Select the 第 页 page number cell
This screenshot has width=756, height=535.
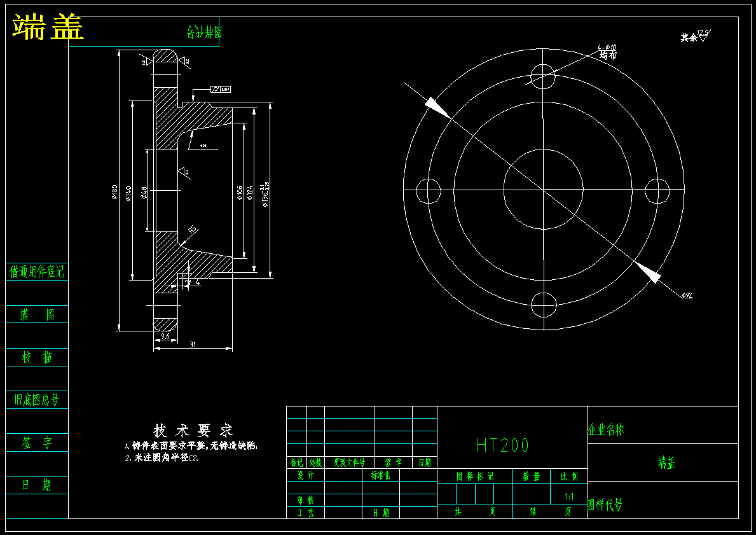[x=550, y=511]
